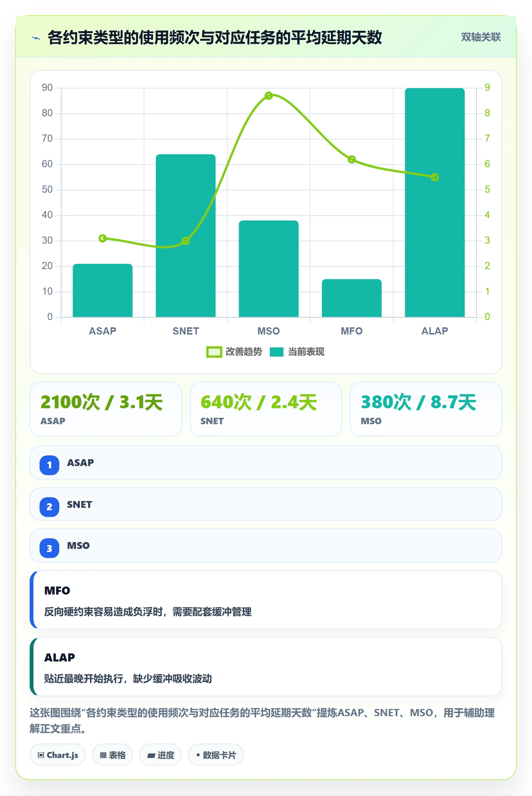
Task: Click the SNET label in list row 2
Action: pos(79,504)
